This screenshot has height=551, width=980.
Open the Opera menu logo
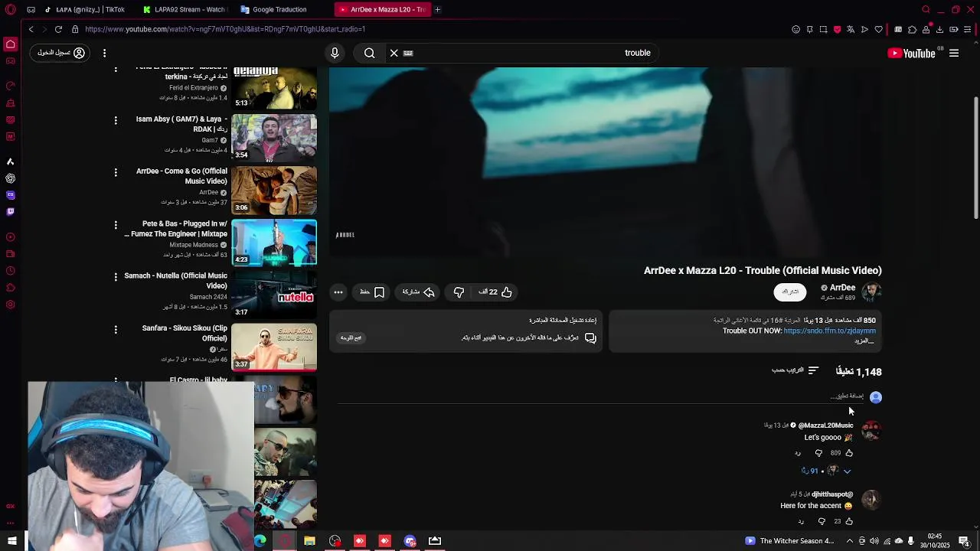(10, 9)
